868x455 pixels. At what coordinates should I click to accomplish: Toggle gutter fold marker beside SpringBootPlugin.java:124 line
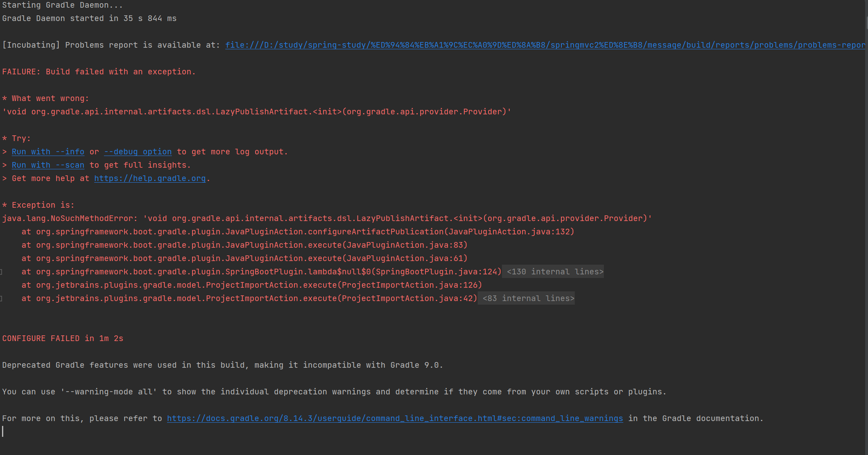coord(1,272)
